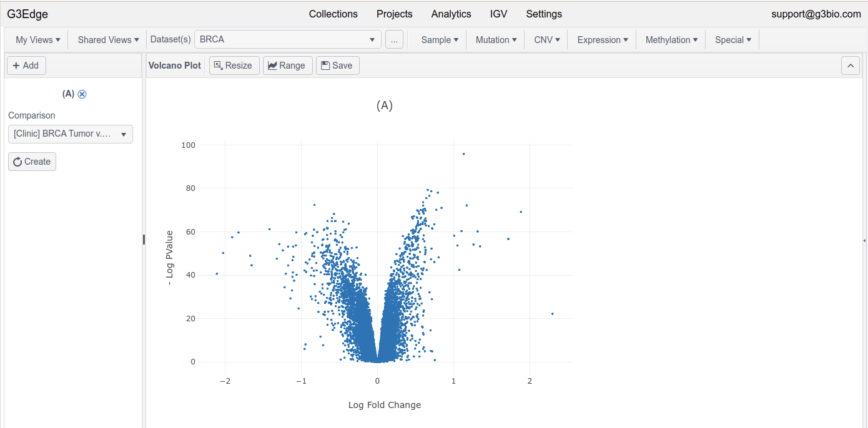Screen dimensions: 868x428
Task: Remove panel (A) with the X icon
Action: [82, 94]
